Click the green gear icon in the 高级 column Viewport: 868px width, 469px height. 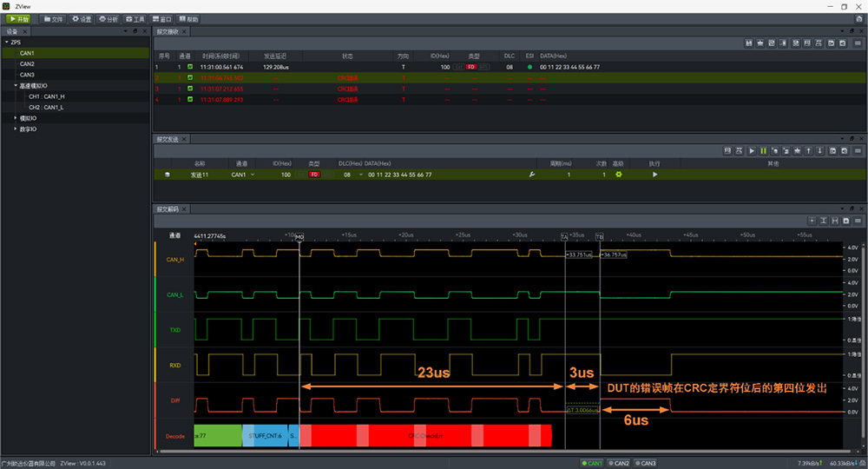tap(619, 175)
